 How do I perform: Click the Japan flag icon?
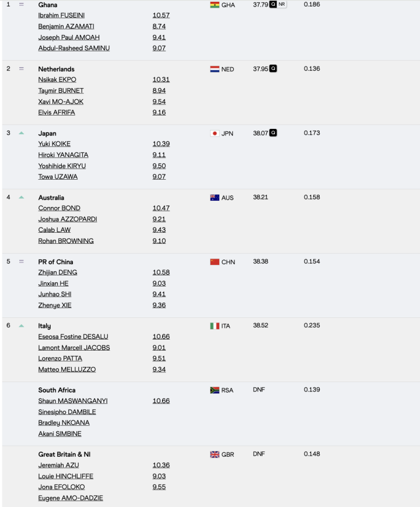coord(213,133)
